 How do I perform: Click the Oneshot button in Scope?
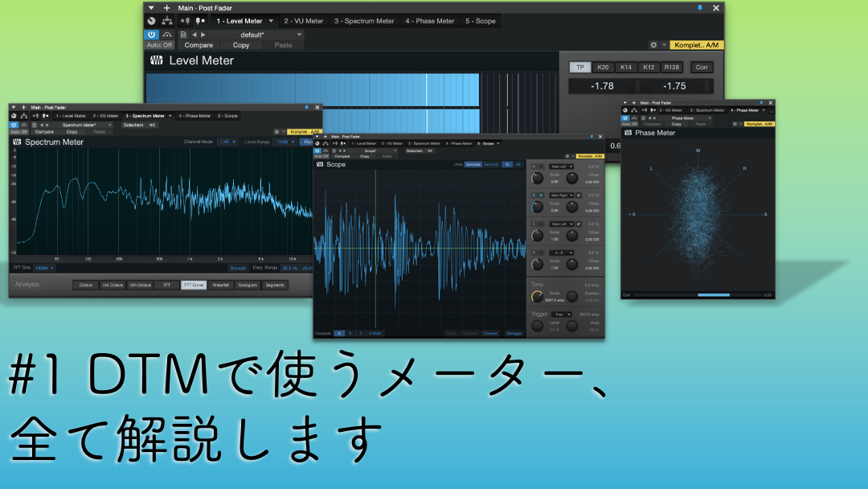(490, 334)
